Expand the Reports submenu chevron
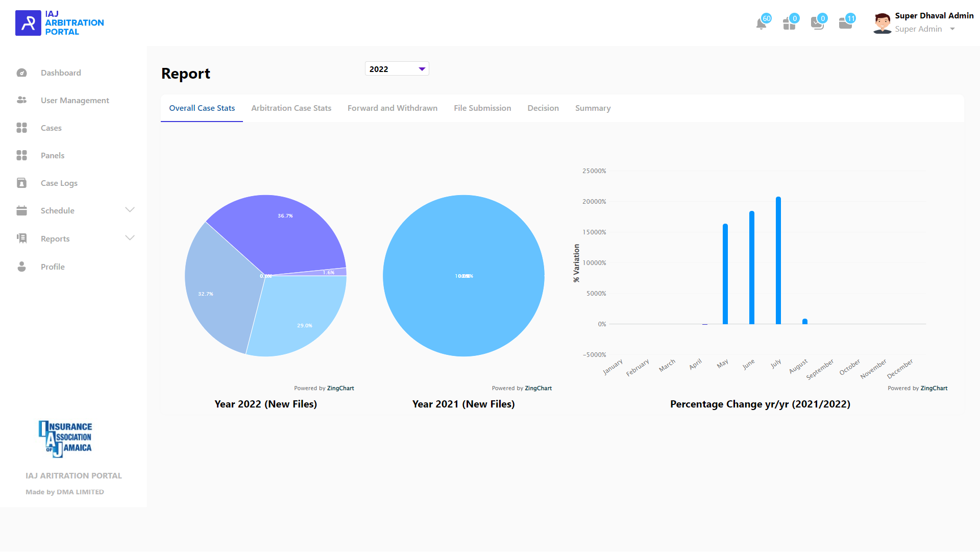Image resolution: width=980 pixels, height=552 pixels. [130, 238]
